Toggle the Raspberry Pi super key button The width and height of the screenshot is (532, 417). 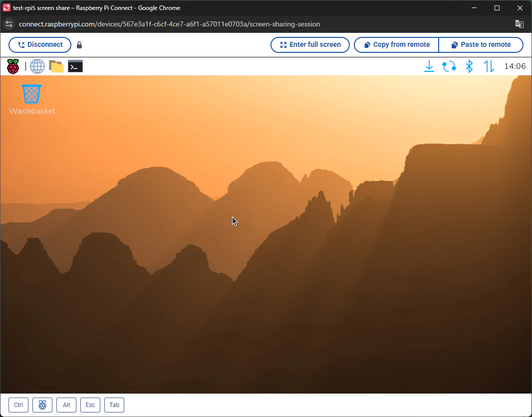click(x=42, y=405)
